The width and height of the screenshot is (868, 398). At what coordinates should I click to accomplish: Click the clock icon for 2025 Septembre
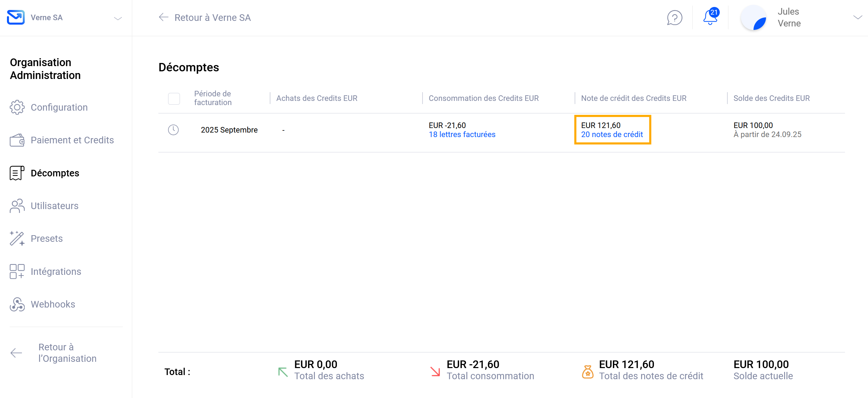(x=173, y=130)
